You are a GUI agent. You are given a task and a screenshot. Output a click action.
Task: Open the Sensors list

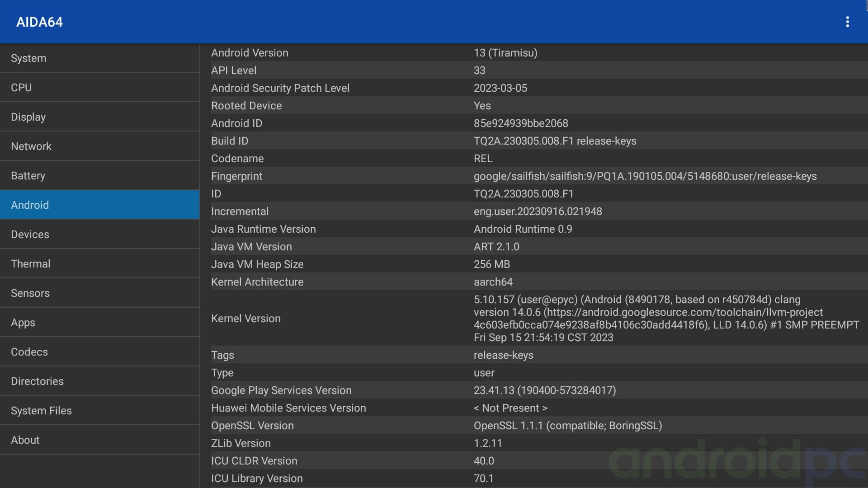point(99,293)
